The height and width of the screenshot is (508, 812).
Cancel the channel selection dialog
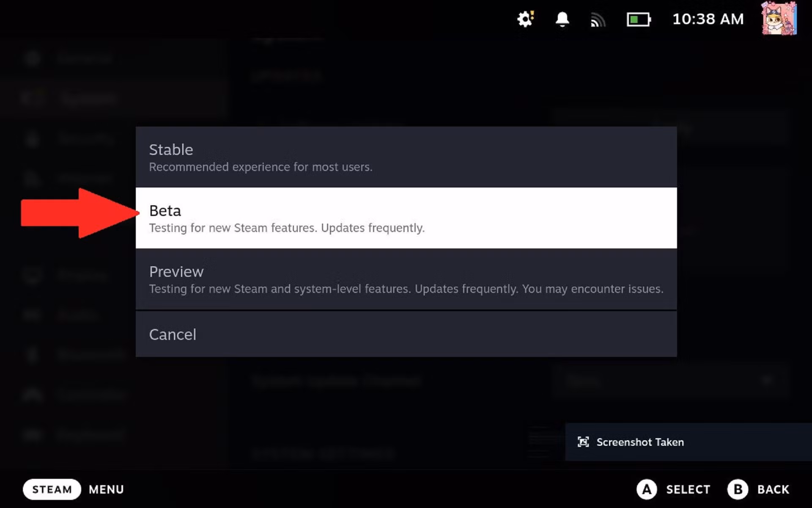coord(406,334)
